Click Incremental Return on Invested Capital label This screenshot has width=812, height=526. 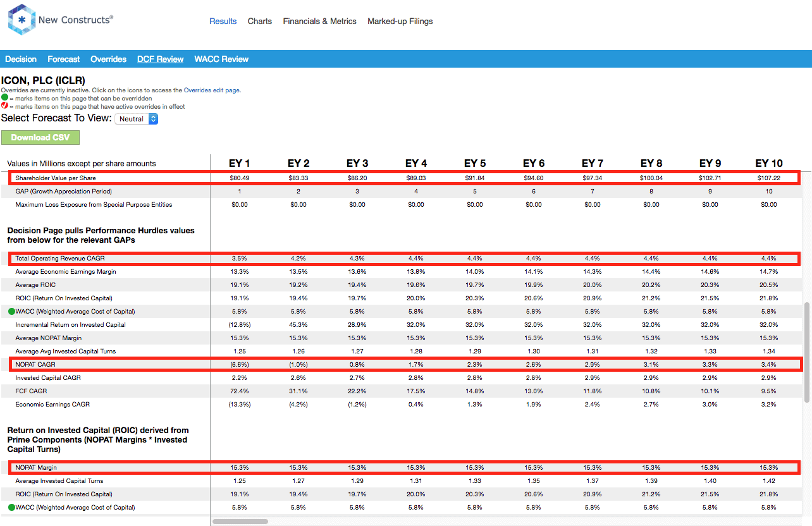(70, 324)
